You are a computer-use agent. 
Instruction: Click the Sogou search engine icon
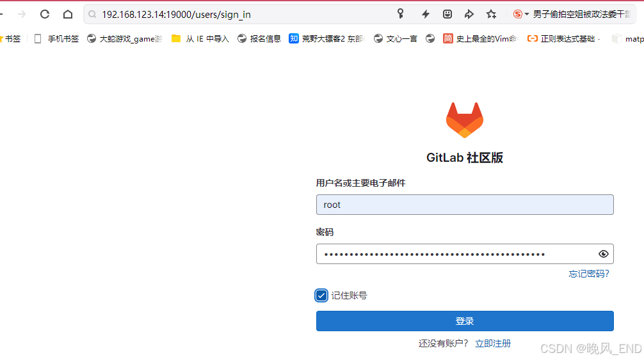coord(517,14)
